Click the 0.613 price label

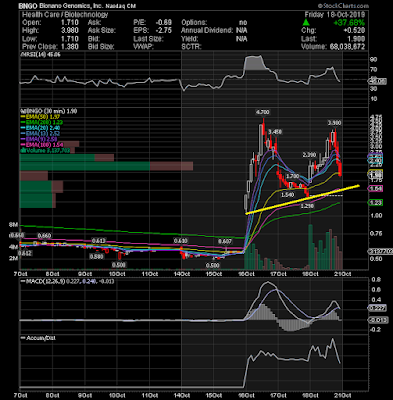[99, 241]
